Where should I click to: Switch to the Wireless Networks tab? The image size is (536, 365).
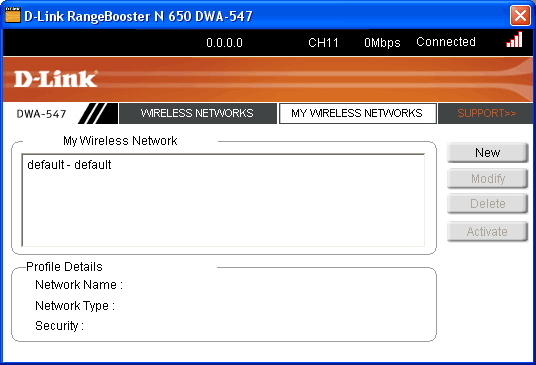pos(197,113)
